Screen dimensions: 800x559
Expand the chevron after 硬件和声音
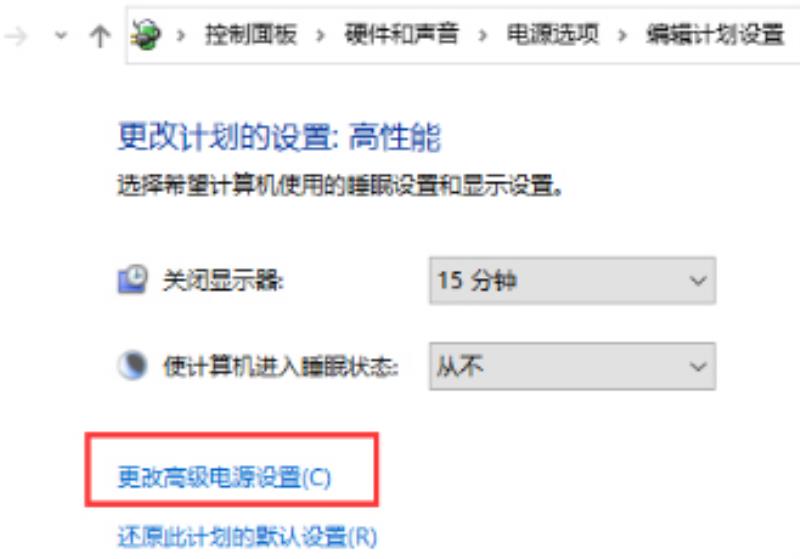483,35
